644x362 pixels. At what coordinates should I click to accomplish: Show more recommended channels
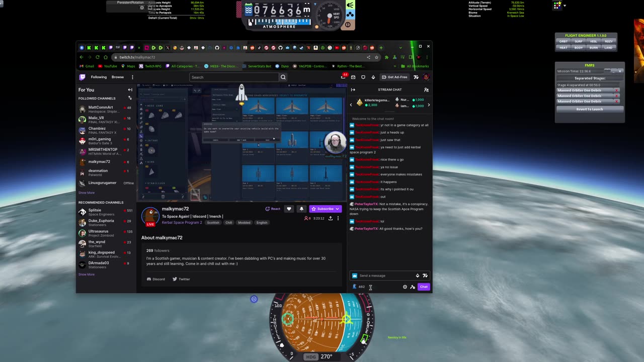[86, 275]
